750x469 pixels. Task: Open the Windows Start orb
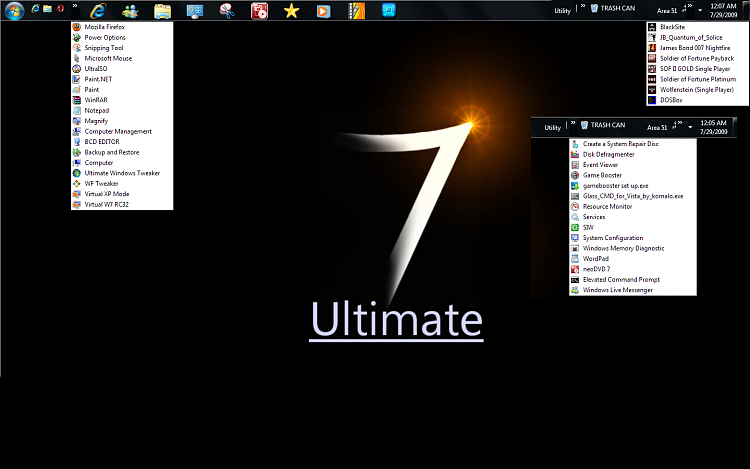click(x=14, y=10)
